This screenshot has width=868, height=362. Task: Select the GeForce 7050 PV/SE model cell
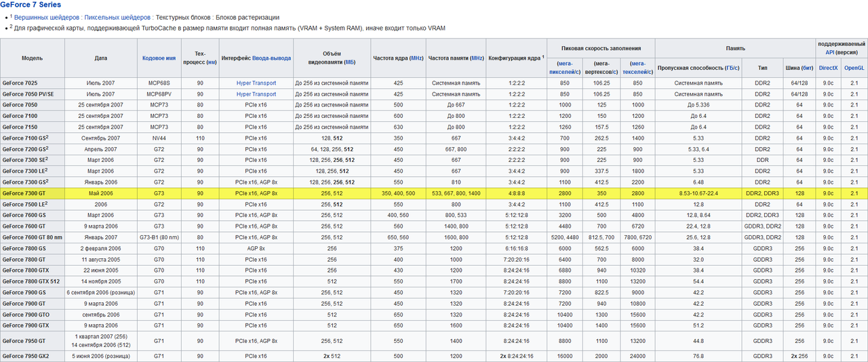coord(33,94)
